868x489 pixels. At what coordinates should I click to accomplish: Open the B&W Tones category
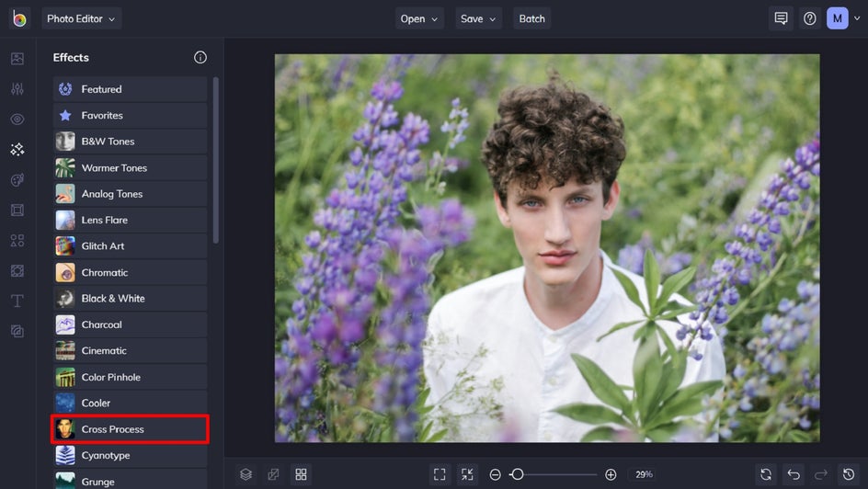click(130, 142)
